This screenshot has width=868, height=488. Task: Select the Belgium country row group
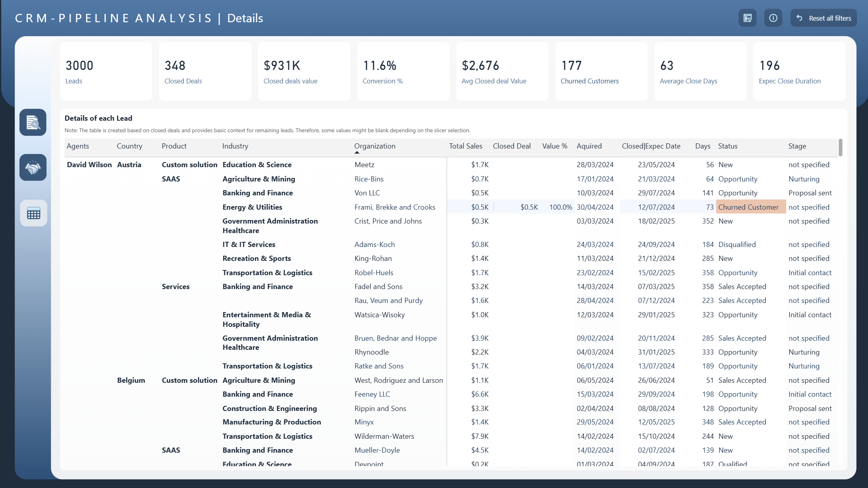(x=131, y=380)
